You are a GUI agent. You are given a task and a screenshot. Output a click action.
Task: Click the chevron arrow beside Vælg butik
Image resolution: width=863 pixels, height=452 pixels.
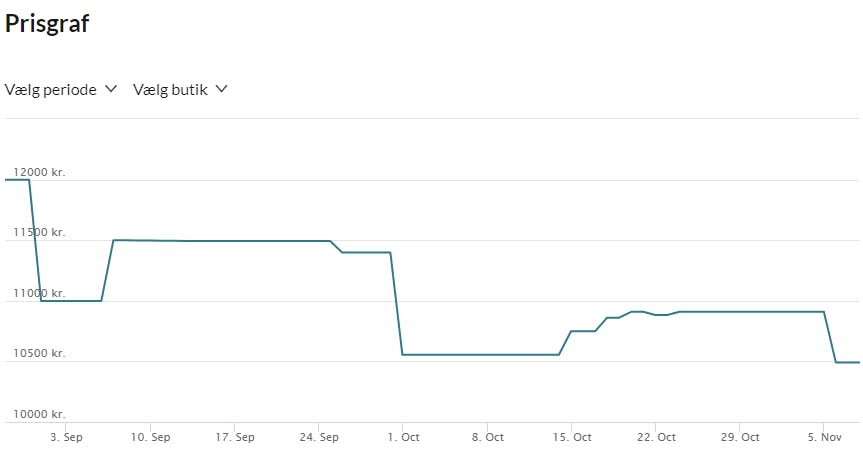(221, 90)
